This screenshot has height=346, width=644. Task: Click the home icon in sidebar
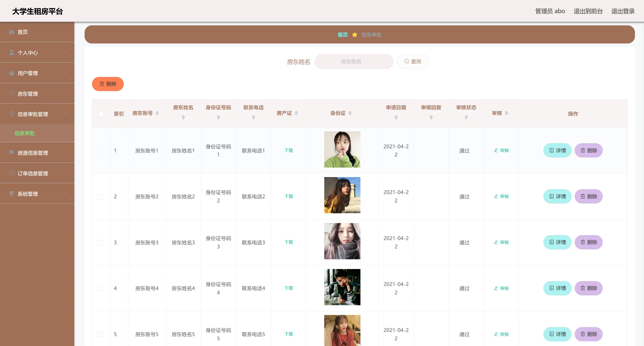pyautogui.click(x=12, y=32)
